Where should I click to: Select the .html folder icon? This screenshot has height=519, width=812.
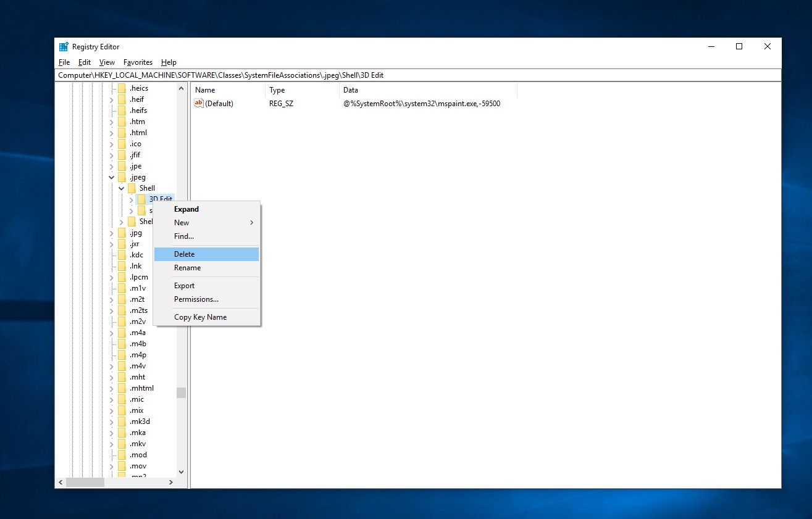point(122,133)
